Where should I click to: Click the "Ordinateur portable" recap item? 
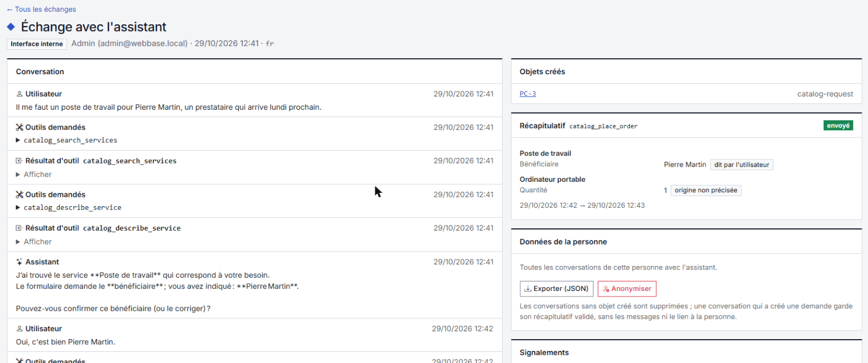click(552, 179)
